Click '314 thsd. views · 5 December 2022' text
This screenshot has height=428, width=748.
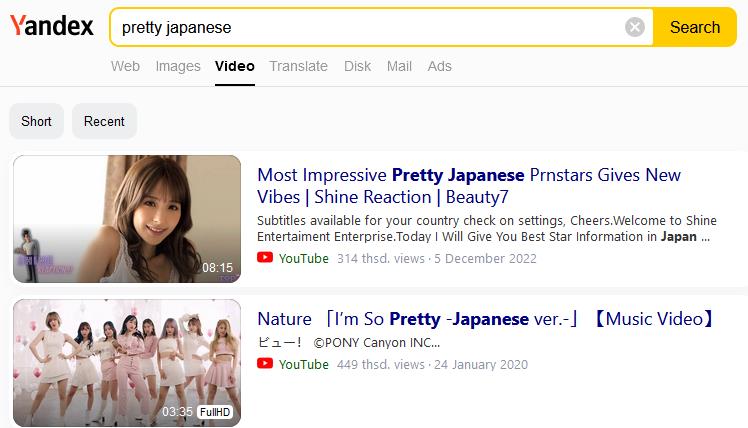436,258
